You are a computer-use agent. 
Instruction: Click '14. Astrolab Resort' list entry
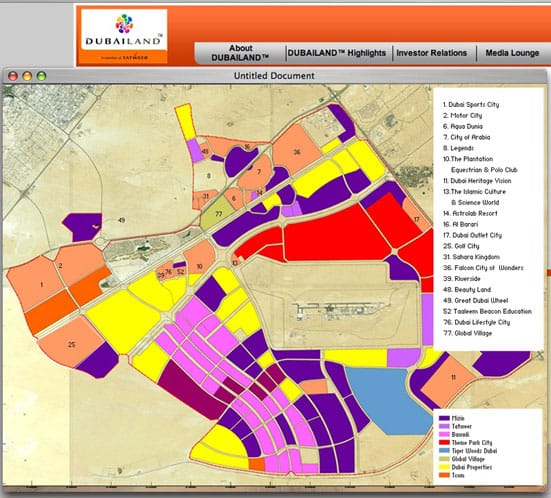[470, 213]
